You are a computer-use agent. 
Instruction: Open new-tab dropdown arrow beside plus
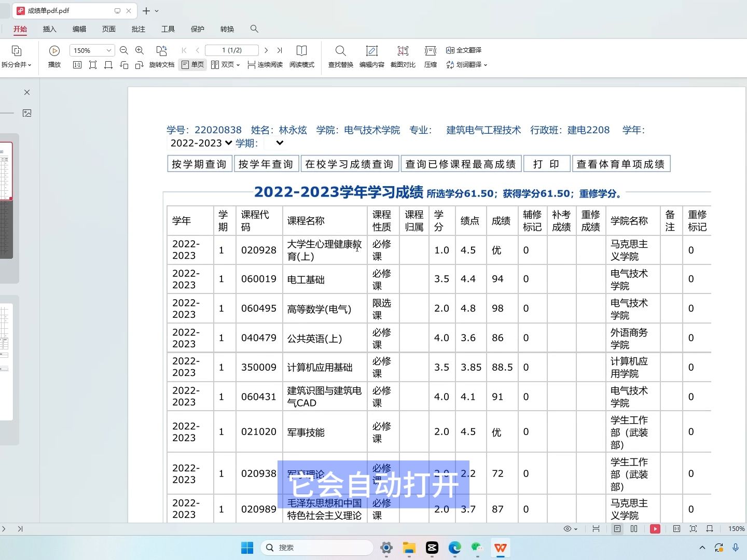coord(157,11)
